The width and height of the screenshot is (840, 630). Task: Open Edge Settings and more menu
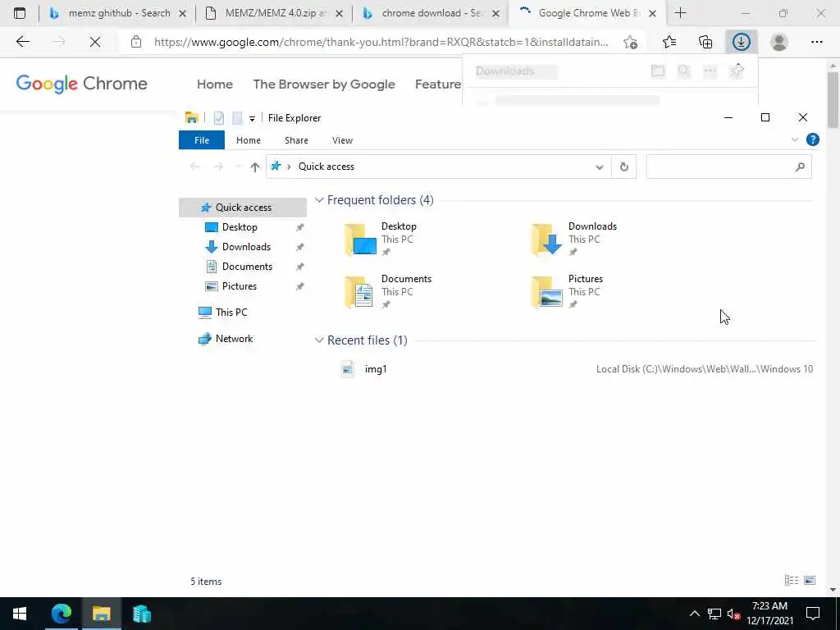pos(816,42)
